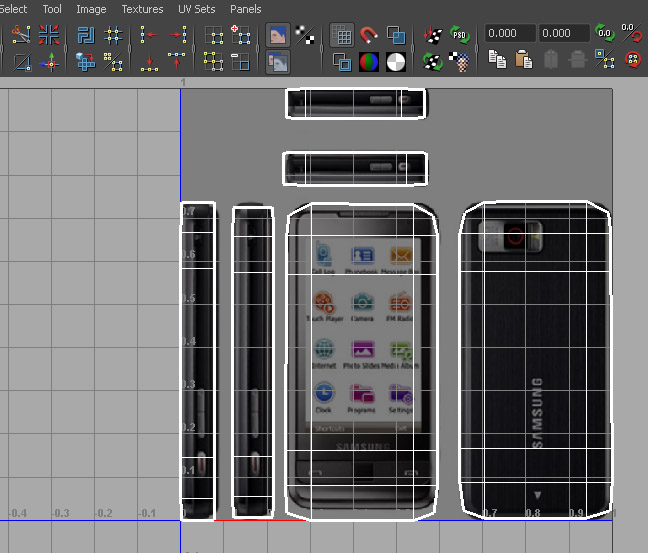Click the Remove Selected minus icon
648x553 pixels.
tap(240, 62)
